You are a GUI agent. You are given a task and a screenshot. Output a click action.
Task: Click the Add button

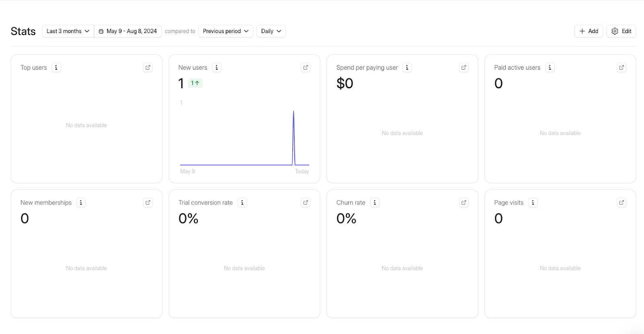click(x=588, y=31)
